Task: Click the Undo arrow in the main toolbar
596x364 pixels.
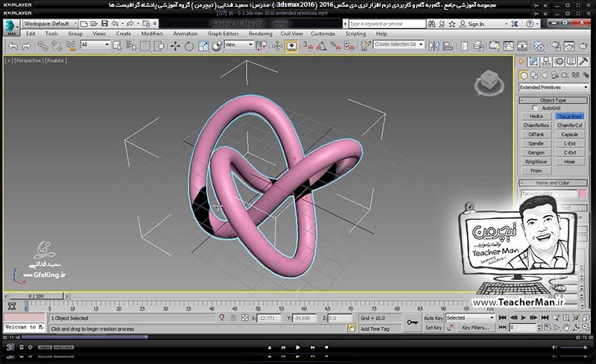Action: click(x=13, y=46)
